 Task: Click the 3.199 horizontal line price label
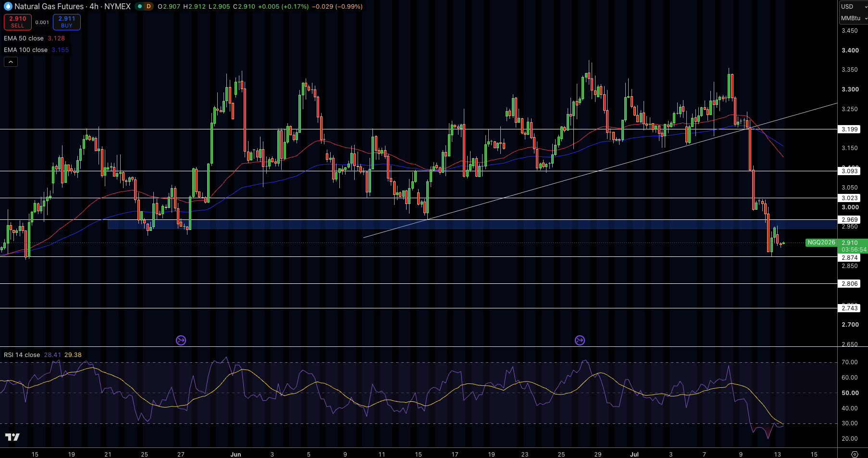(850, 129)
